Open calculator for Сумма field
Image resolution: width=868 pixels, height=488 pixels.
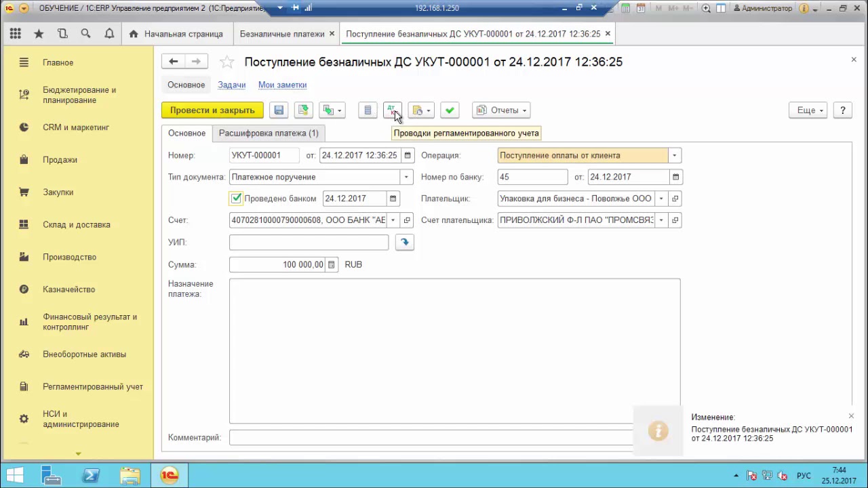332,264
